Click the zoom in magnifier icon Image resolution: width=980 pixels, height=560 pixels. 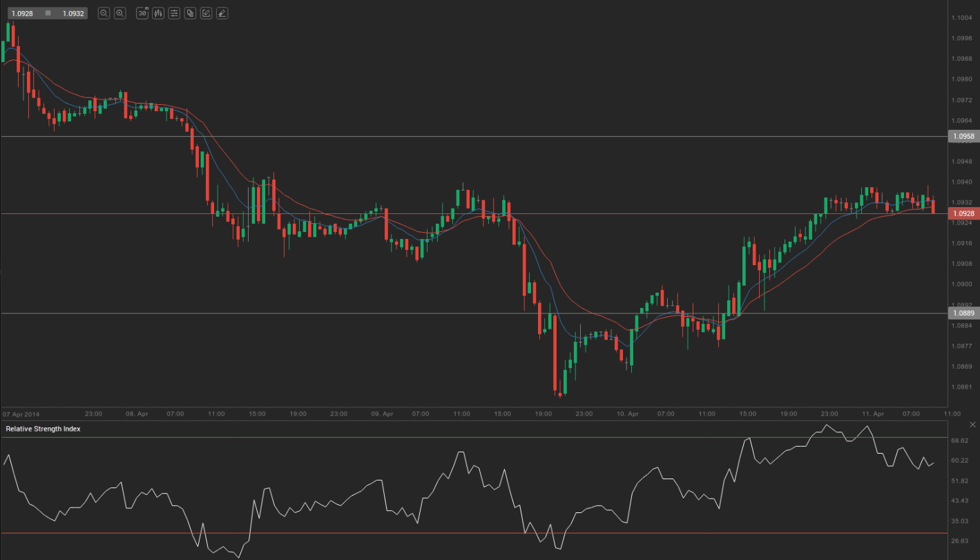coord(119,13)
